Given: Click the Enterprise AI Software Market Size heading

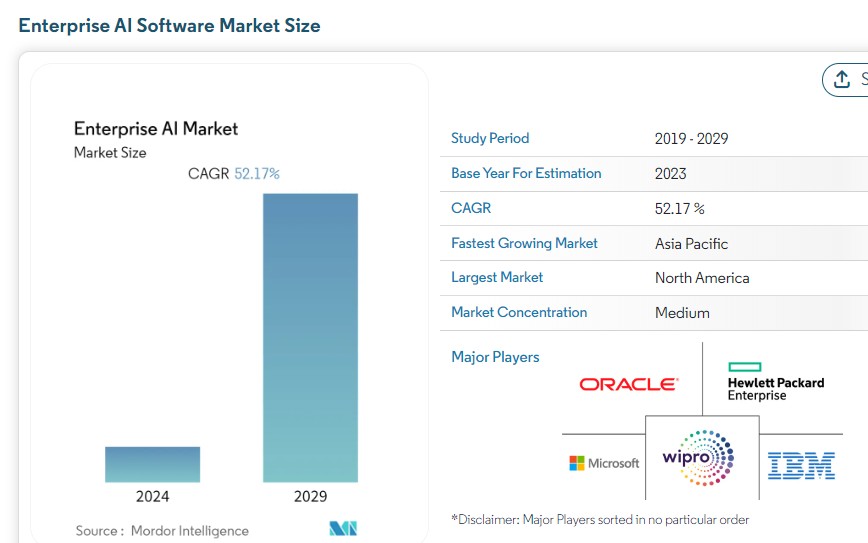Looking at the screenshot, I should [x=169, y=25].
